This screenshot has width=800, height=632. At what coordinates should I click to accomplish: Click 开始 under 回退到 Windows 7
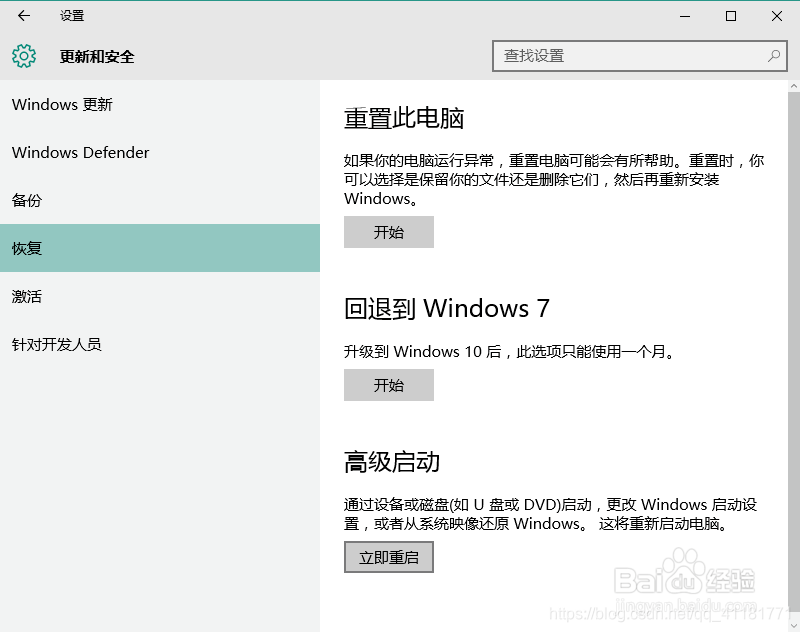pos(389,385)
